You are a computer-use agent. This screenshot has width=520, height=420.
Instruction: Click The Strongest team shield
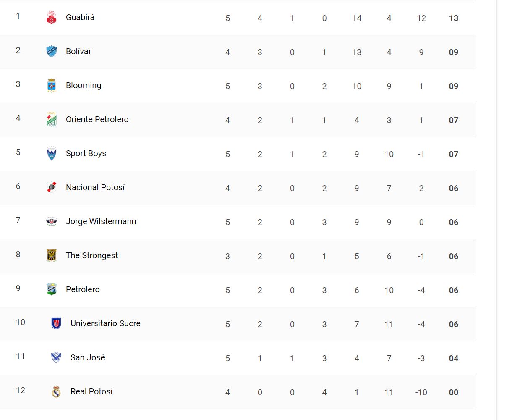pyautogui.click(x=51, y=255)
